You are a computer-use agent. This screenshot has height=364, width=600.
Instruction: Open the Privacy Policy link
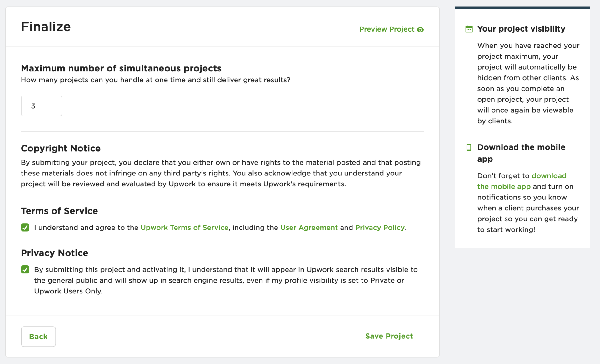coord(379,228)
